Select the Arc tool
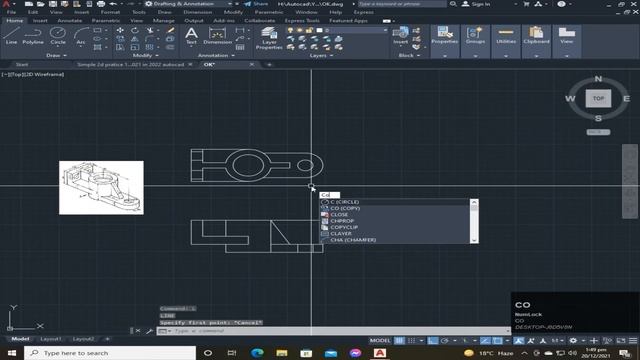 [81, 35]
